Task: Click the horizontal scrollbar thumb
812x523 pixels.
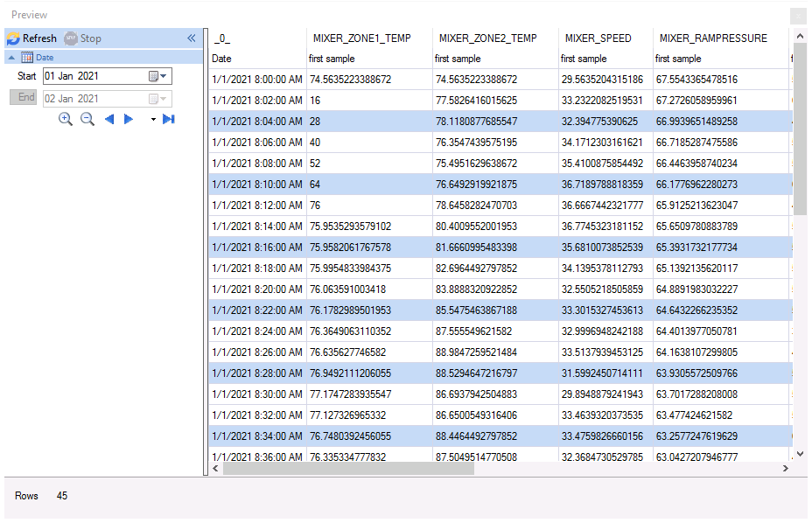Action: (x=348, y=468)
